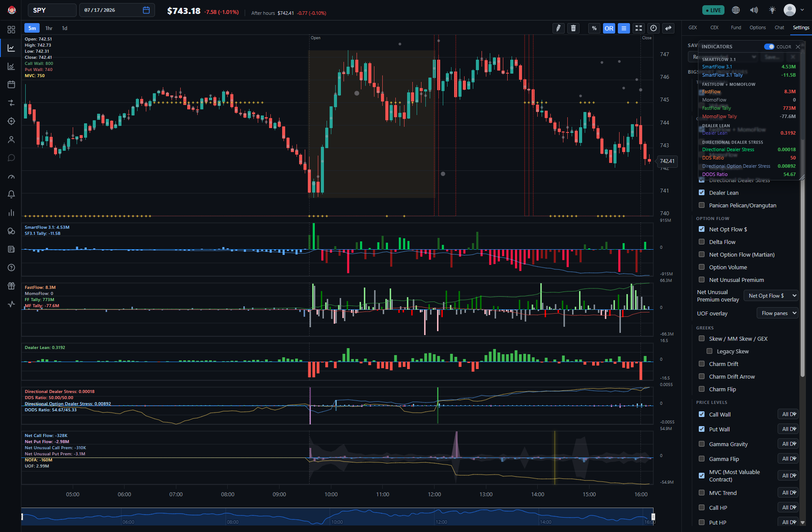Click the trash delete drawings icon
Screen dimensions: 812x532
(573, 28)
